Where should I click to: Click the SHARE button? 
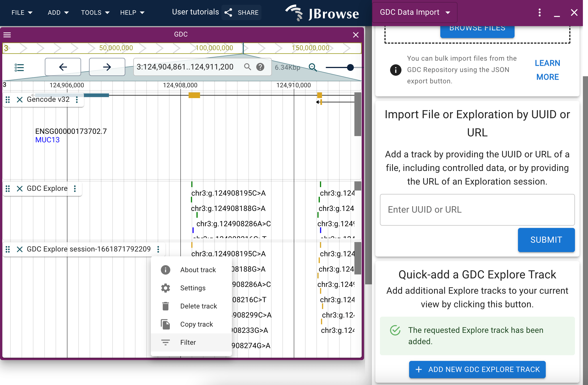[x=242, y=12]
